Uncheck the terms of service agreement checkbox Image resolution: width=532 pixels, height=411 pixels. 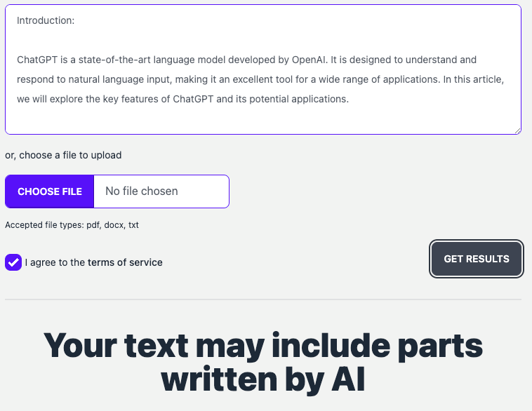click(13, 262)
